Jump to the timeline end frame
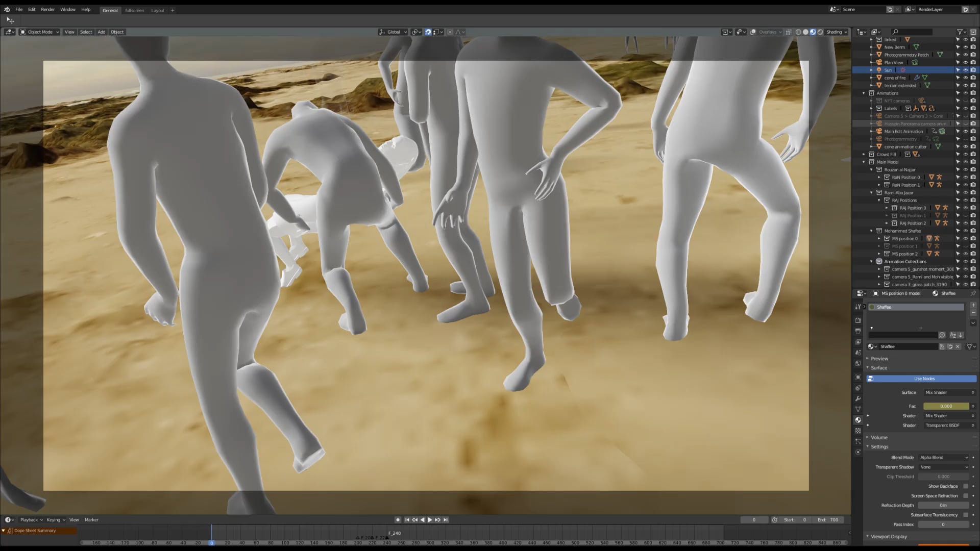This screenshot has width=980, height=551. point(446,520)
